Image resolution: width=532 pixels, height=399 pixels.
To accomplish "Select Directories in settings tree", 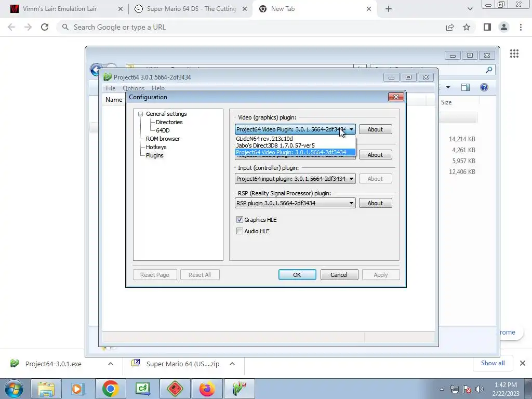I will (x=169, y=122).
